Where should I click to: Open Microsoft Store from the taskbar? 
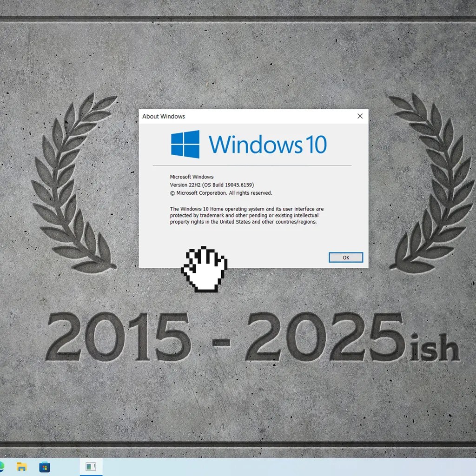[x=45, y=467]
